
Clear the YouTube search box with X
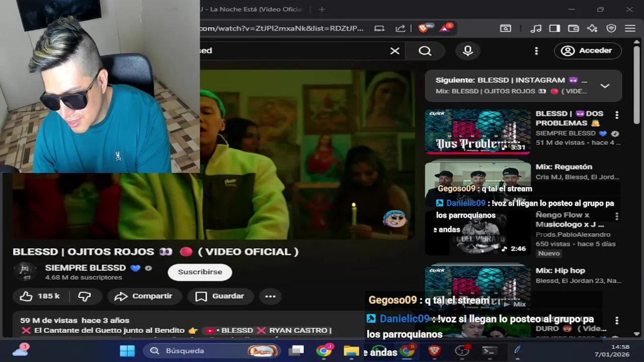coord(395,51)
